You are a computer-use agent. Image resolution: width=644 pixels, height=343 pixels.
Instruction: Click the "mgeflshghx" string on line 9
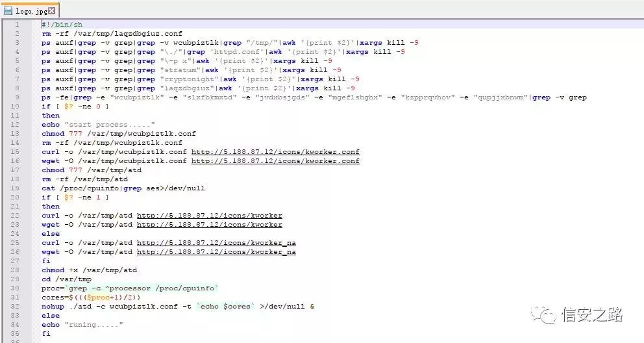[x=355, y=97]
